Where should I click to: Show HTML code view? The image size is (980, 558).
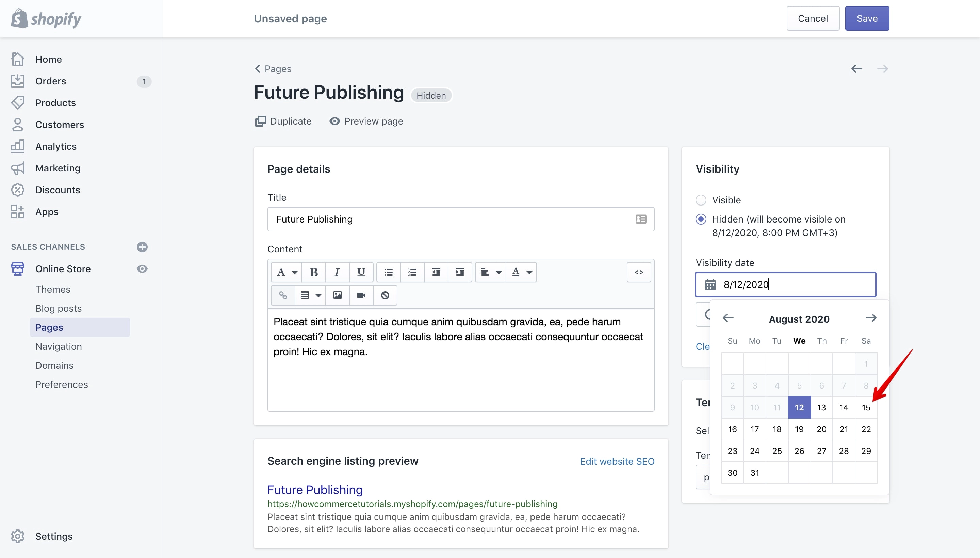(x=639, y=272)
